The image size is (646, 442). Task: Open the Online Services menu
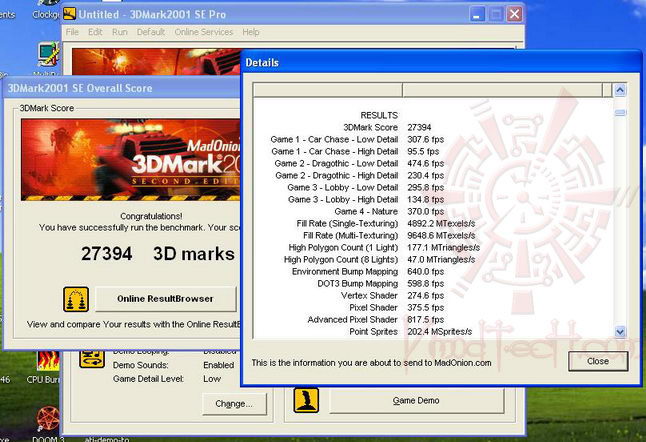click(x=204, y=32)
